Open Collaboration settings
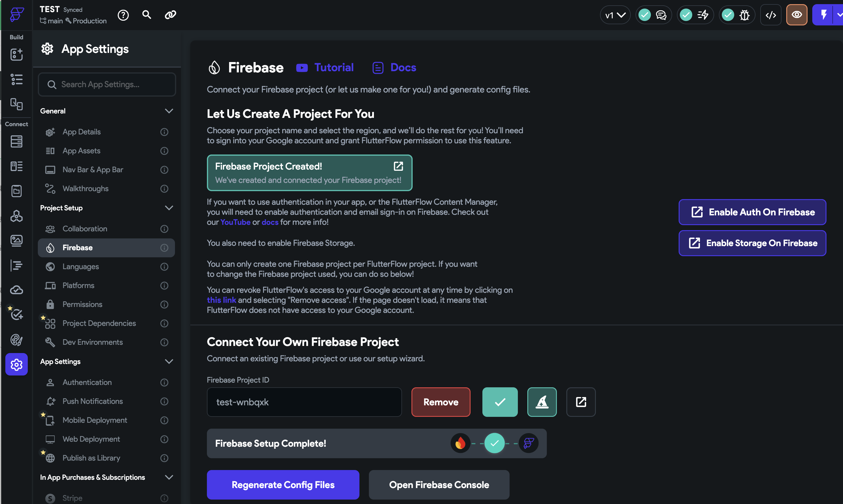The width and height of the screenshot is (843, 504). pyautogui.click(x=106, y=229)
